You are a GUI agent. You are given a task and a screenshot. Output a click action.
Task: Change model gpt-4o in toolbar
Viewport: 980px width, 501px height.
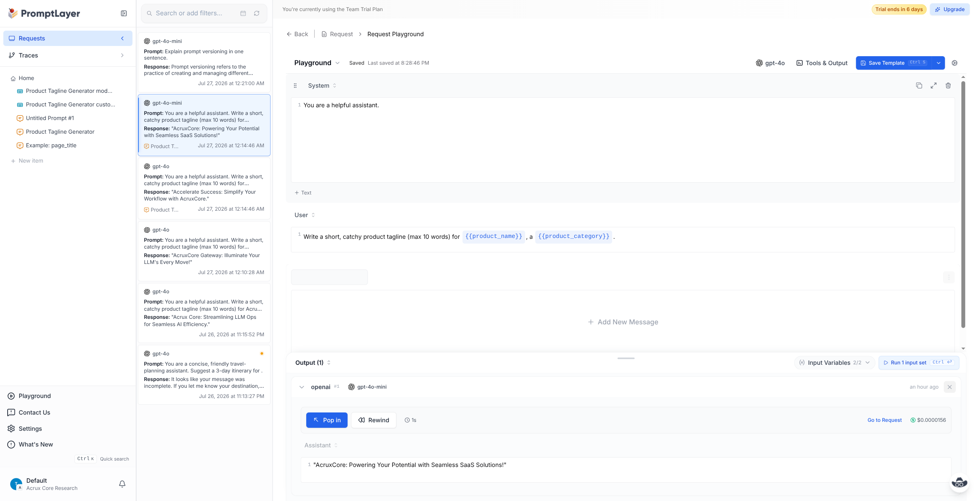(x=770, y=63)
